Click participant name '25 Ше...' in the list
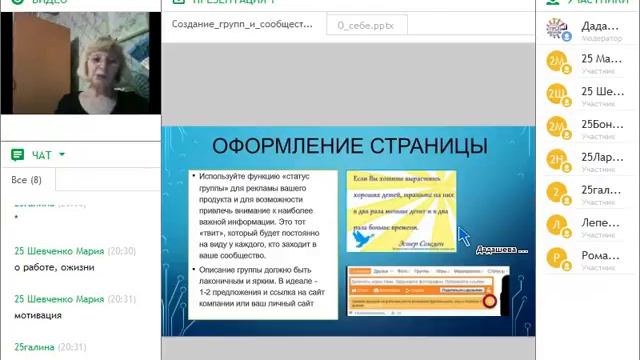Screen dimensions: 640x360 (x=602, y=91)
